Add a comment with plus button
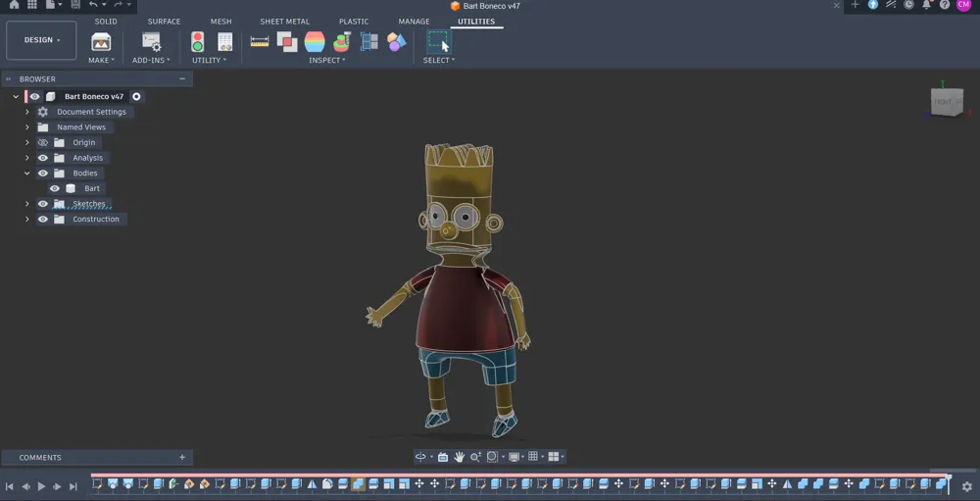Screen dimensions: 980x501 [182, 457]
